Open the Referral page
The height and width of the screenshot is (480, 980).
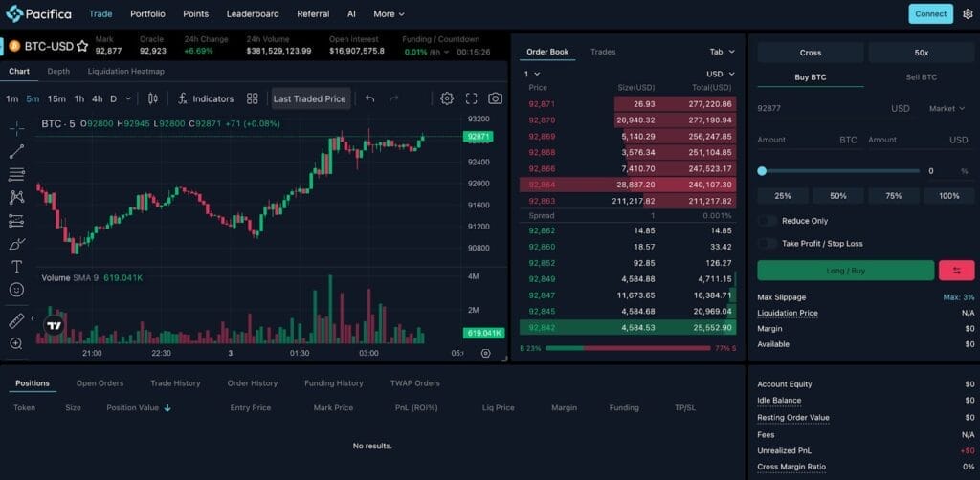click(313, 13)
